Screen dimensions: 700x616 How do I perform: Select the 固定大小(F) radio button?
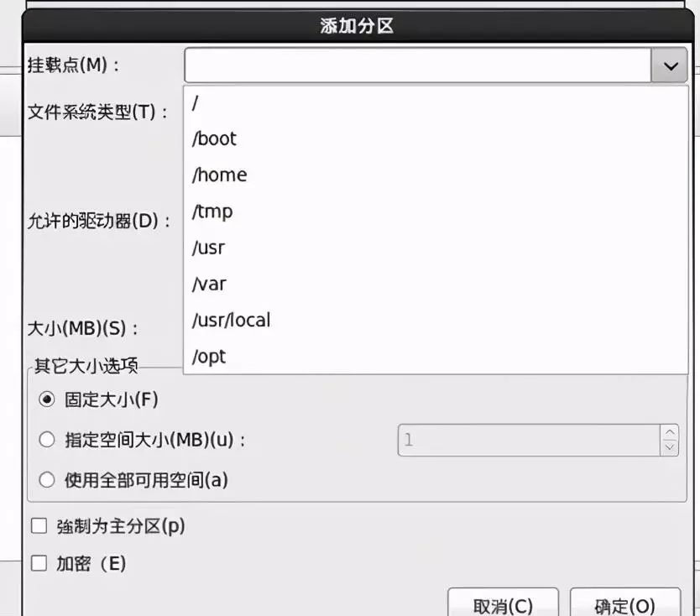47,399
